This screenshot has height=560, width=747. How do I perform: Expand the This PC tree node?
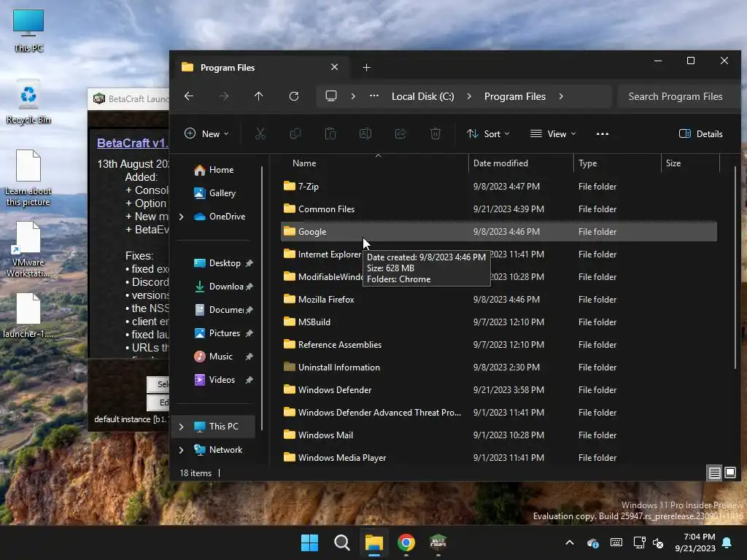click(182, 427)
